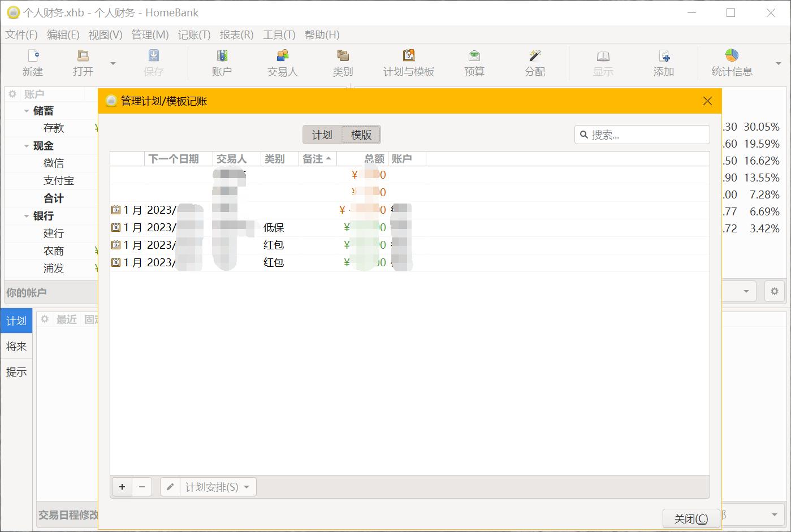The width and height of the screenshot is (791, 532).
Task: Open the 工具(T) menu
Action: pyautogui.click(x=279, y=34)
